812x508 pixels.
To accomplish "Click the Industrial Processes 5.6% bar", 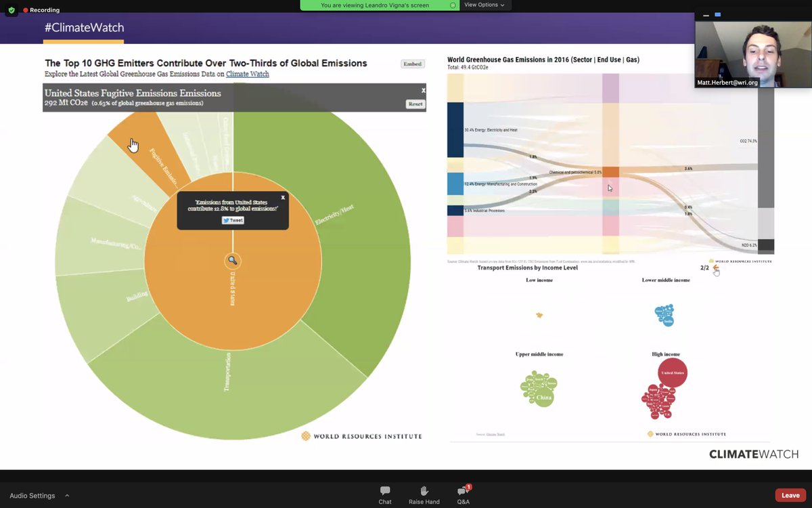I will pyautogui.click(x=455, y=211).
